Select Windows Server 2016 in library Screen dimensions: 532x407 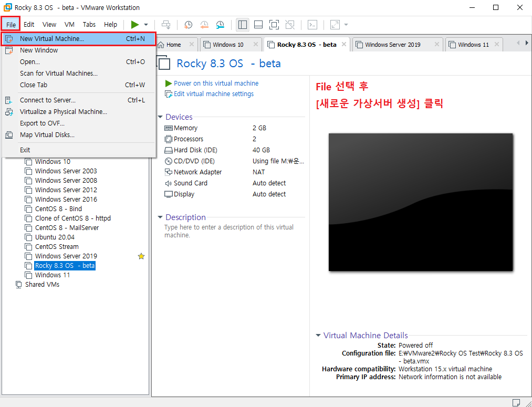point(66,200)
